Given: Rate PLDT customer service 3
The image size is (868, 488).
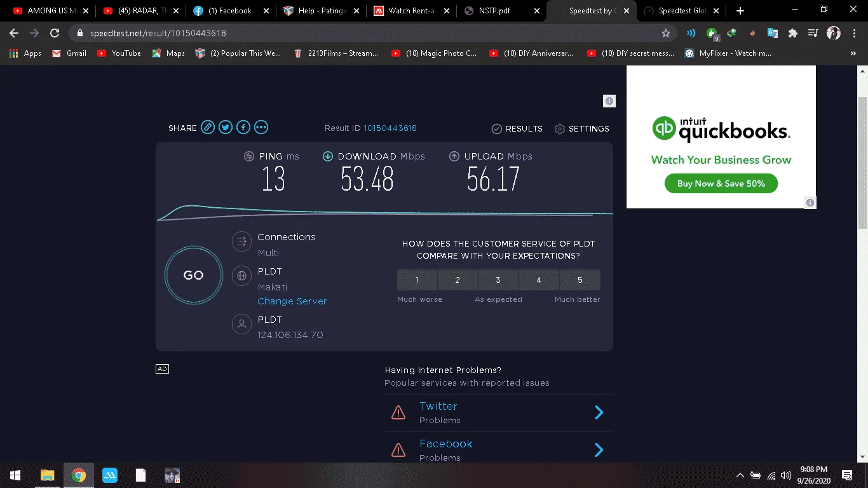Looking at the screenshot, I should [498, 280].
